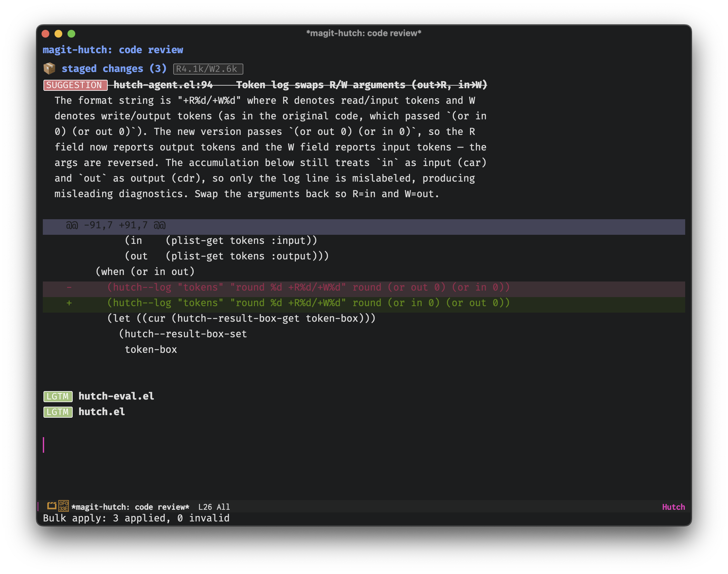Click the (hutch--result-box-set line
Image resolution: width=728 pixels, height=574 pixels.
point(183,334)
